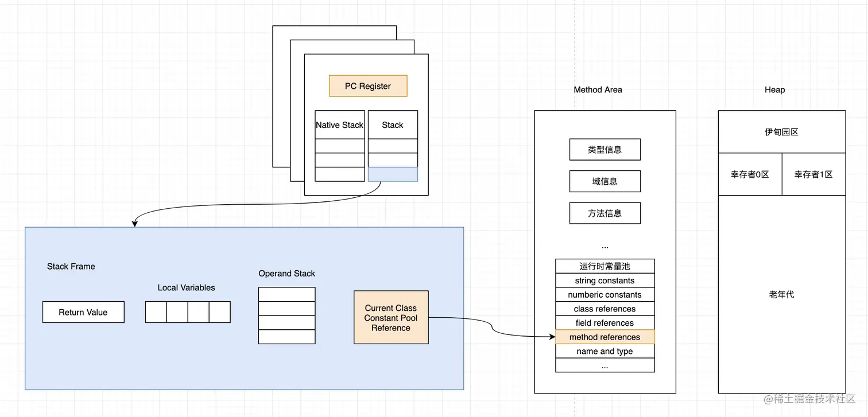Click the Stack header cell
Viewport: 868px width, 417px height.
tap(393, 124)
